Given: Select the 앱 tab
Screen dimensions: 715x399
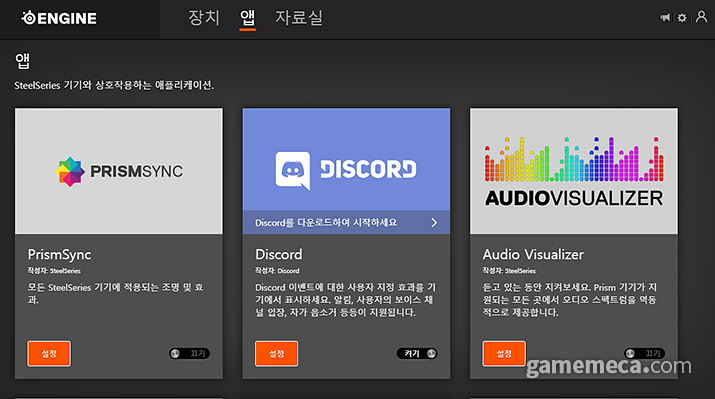Looking at the screenshot, I should click(x=248, y=19).
